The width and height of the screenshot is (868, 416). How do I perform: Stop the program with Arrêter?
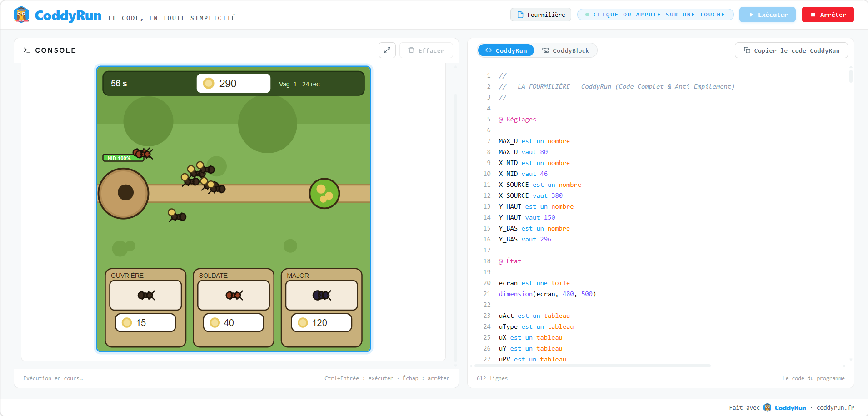tap(828, 15)
